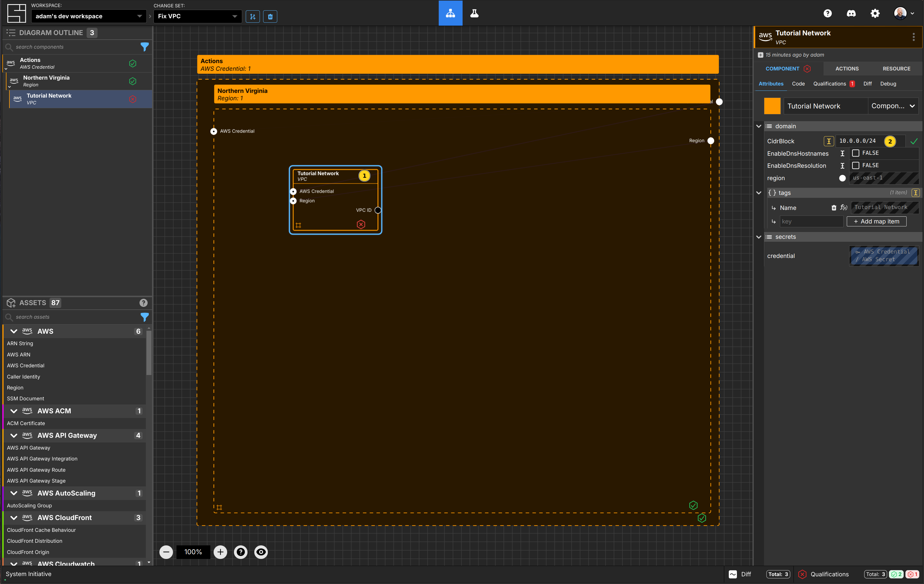The width and height of the screenshot is (924, 584).
Task: Open the settings gear icon
Action: coord(875,14)
